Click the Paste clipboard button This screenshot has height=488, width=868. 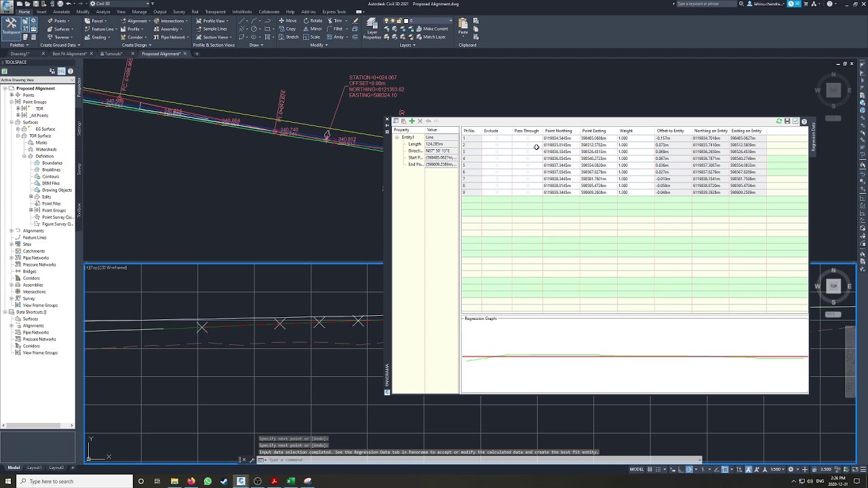(x=463, y=27)
